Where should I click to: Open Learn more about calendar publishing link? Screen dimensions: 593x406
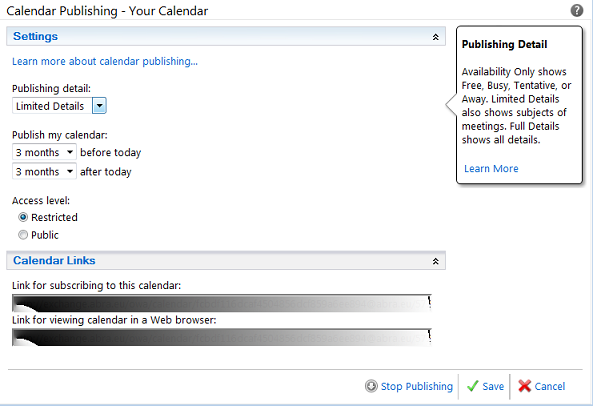click(x=105, y=61)
